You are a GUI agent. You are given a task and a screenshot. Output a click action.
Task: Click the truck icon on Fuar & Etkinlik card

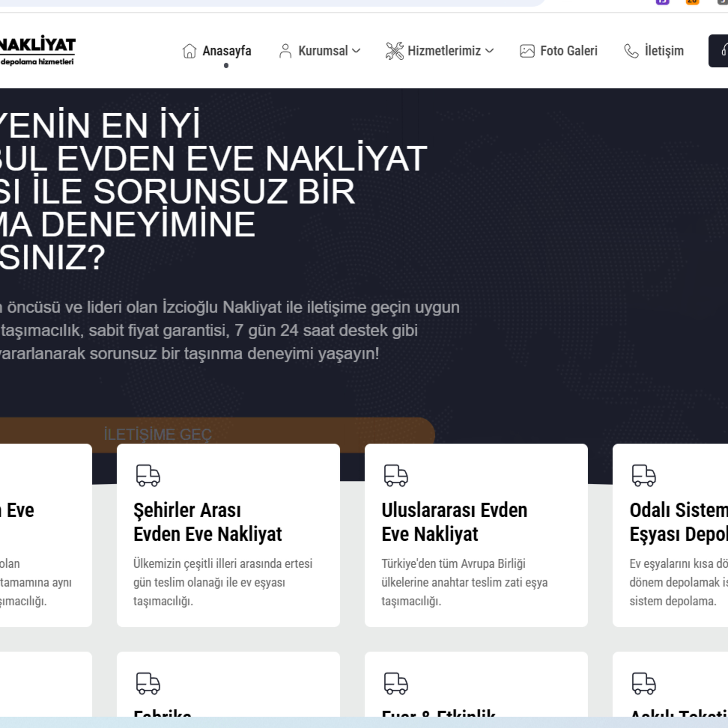tap(396, 683)
